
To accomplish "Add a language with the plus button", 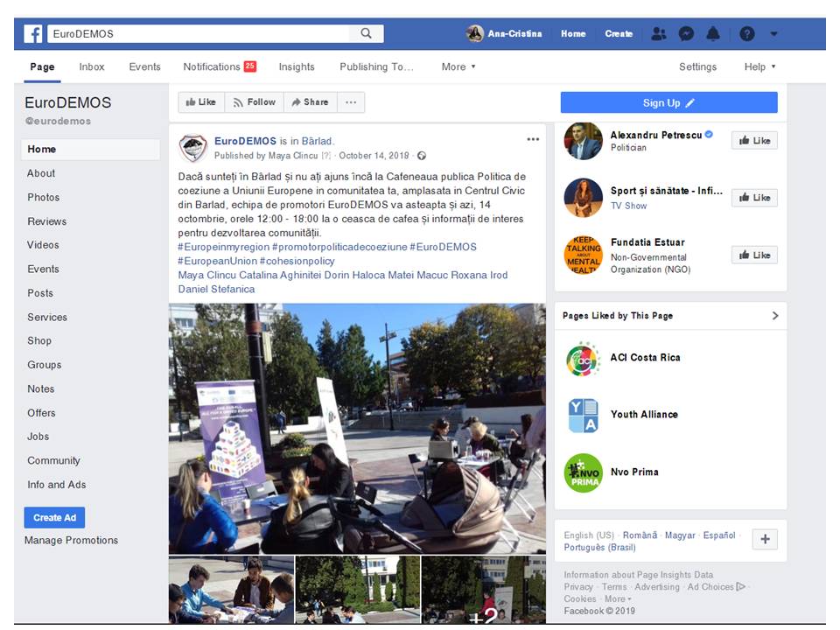I will click(765, 540).
